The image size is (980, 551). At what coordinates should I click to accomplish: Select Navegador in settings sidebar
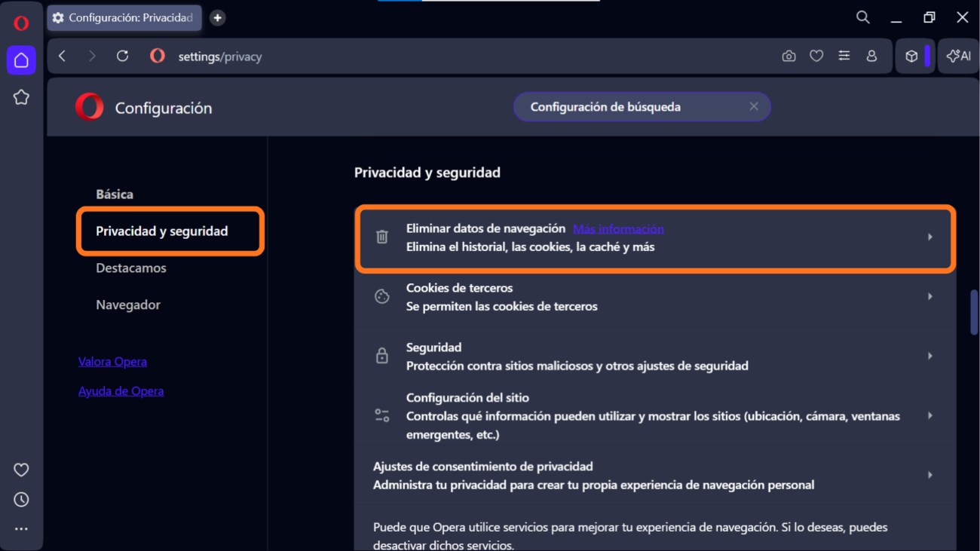point(128,305)
